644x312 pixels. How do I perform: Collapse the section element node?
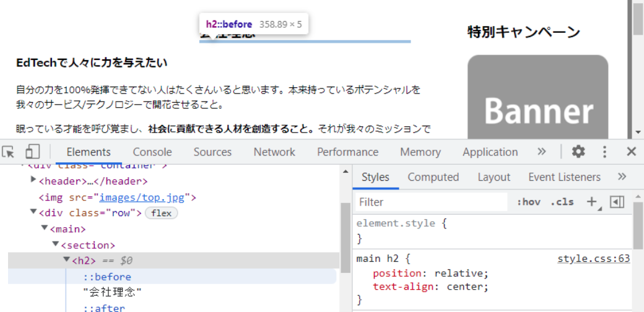click(56, 243)
